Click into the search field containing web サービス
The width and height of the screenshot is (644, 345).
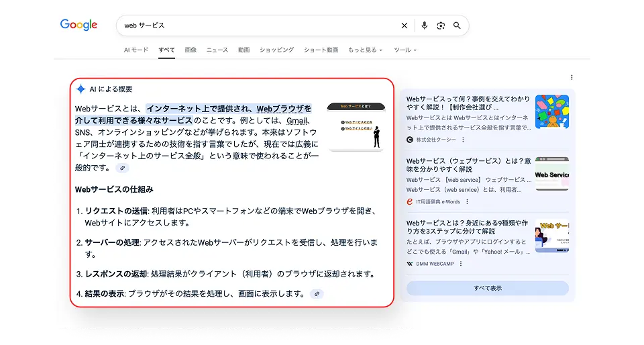pyautogui.click(x=255, y=26)
